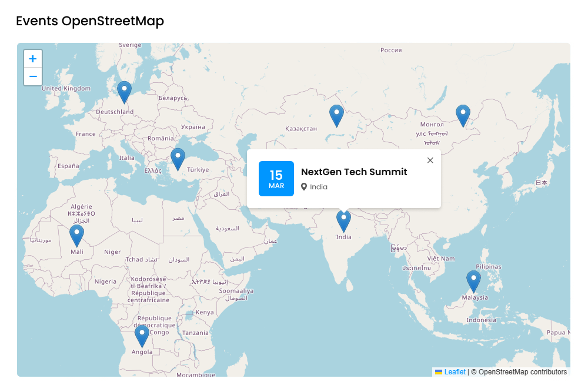This screenshot has width=588, height=392.
Task: Select the NextGen Tech Summit title
Action: 353,172
